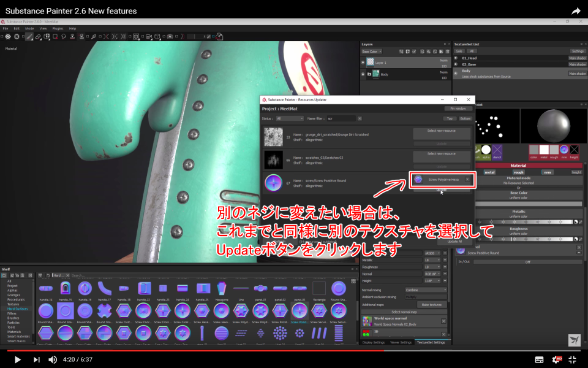Switch to the Display Settings tab
This screenshot has height=368, width=588.
pyautogui.click(x=373, y=342)
